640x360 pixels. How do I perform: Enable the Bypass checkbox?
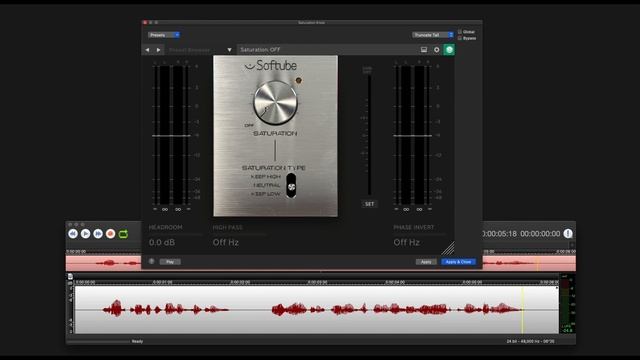click(x=460, y=38)
